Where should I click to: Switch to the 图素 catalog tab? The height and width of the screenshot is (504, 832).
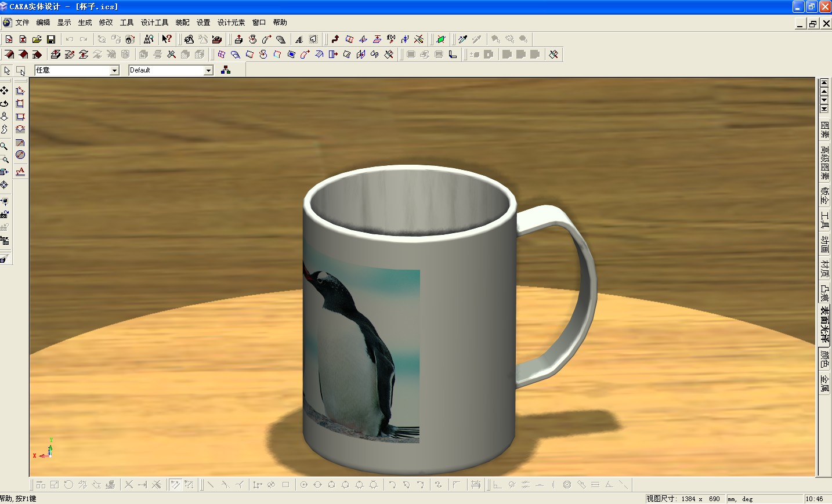(x=824, y=129)
